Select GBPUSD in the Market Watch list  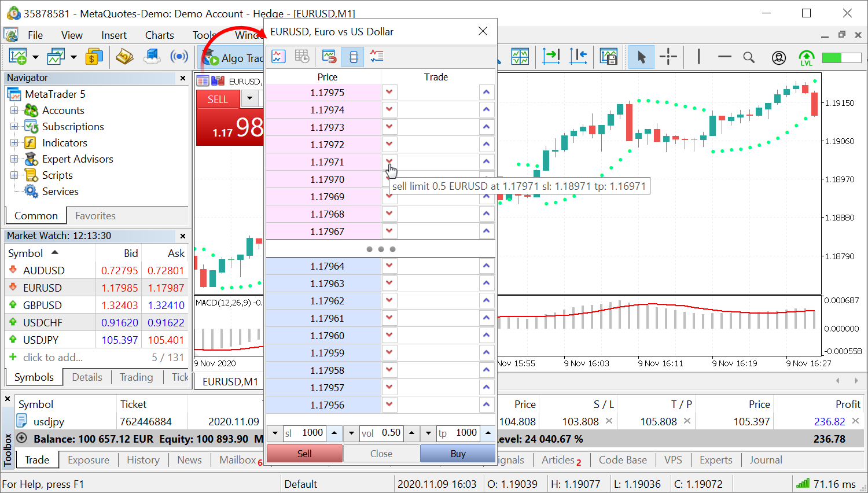pos(43,305)
